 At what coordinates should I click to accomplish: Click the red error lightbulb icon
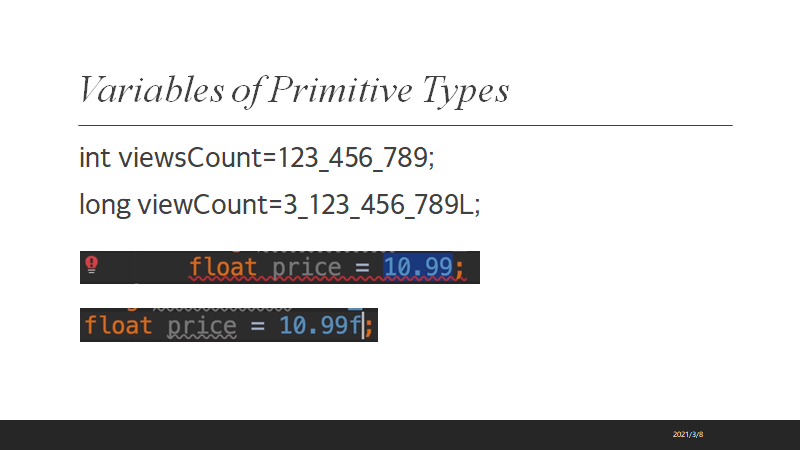(91, 264)
